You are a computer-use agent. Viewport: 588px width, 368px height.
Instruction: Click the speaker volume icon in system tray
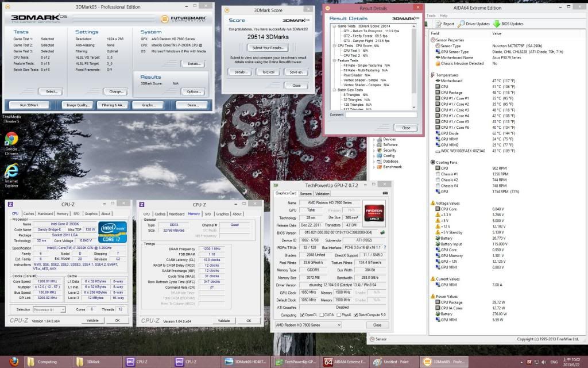tap(544, 362)
